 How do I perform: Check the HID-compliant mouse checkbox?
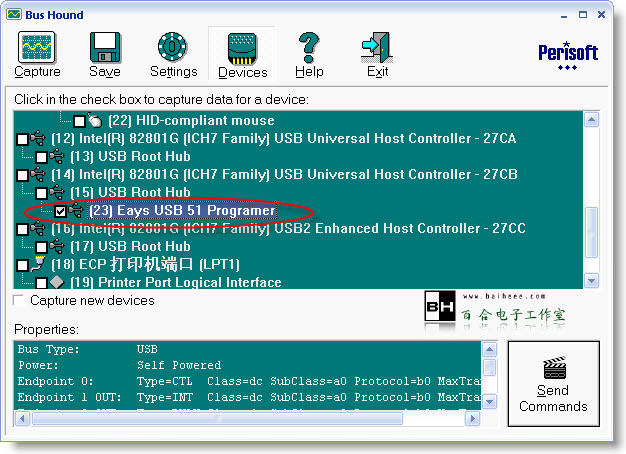pos(79,121)
